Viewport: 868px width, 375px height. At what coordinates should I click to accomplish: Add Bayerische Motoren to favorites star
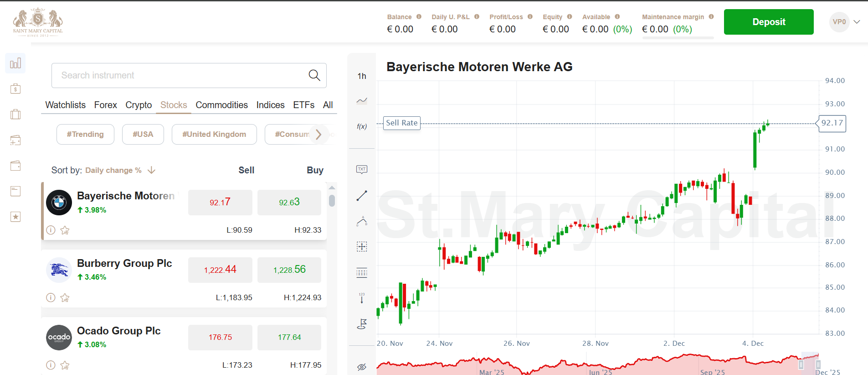point(65,230)
